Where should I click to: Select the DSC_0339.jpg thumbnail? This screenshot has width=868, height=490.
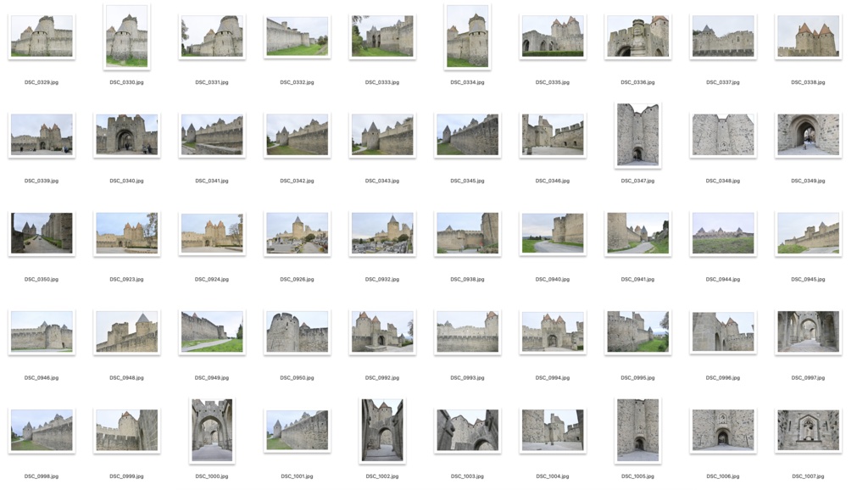click(42, 135)
